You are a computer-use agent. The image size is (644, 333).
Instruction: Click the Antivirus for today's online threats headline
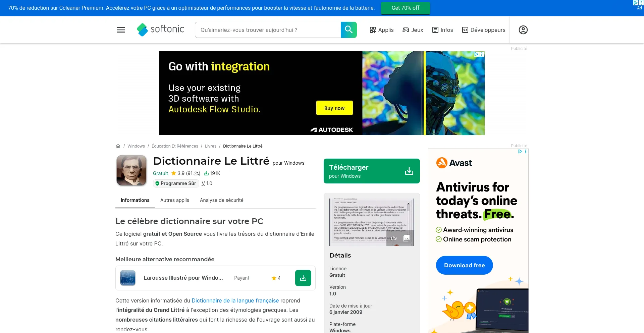[477, 201]
